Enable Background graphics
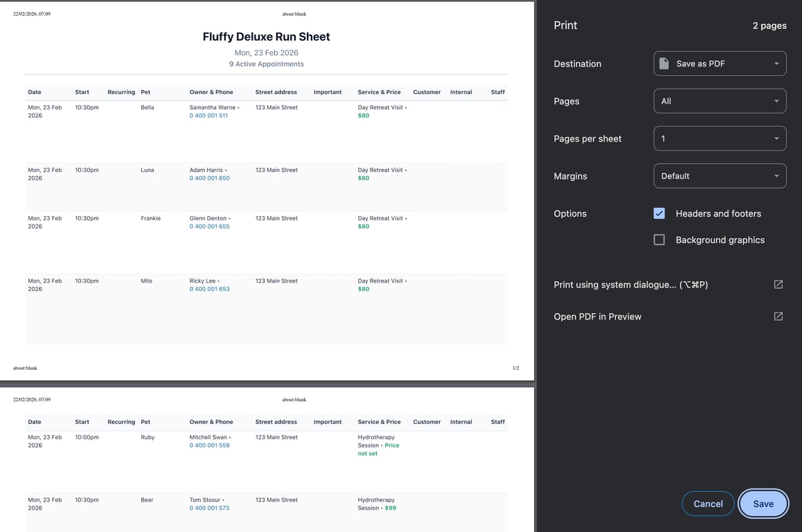The image size is (802, 532). pyautogui.click(x=659, y=239)
